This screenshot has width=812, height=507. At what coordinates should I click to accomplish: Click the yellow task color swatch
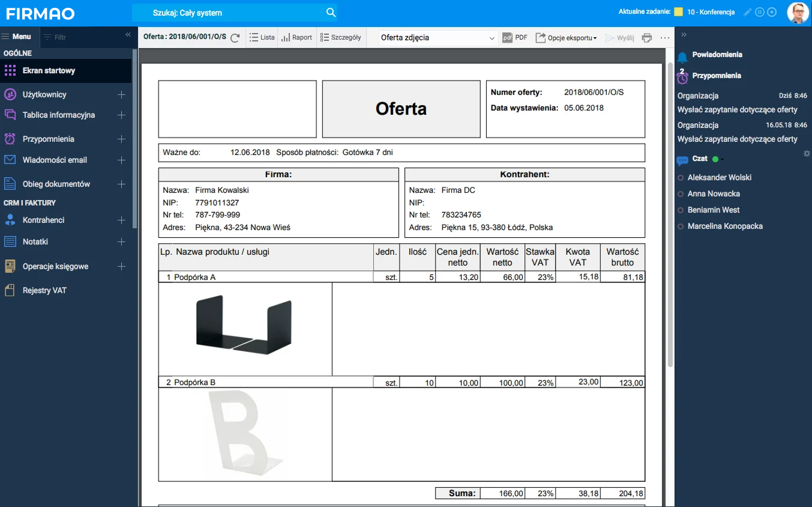point(679,12)
